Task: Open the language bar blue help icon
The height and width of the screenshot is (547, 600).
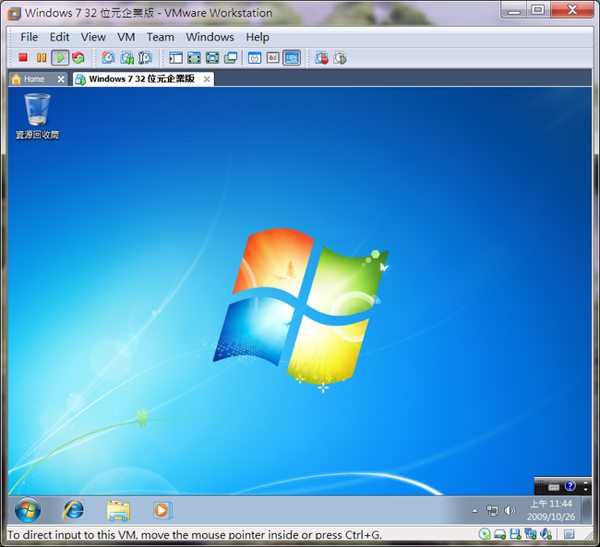Action: point(570,486)
